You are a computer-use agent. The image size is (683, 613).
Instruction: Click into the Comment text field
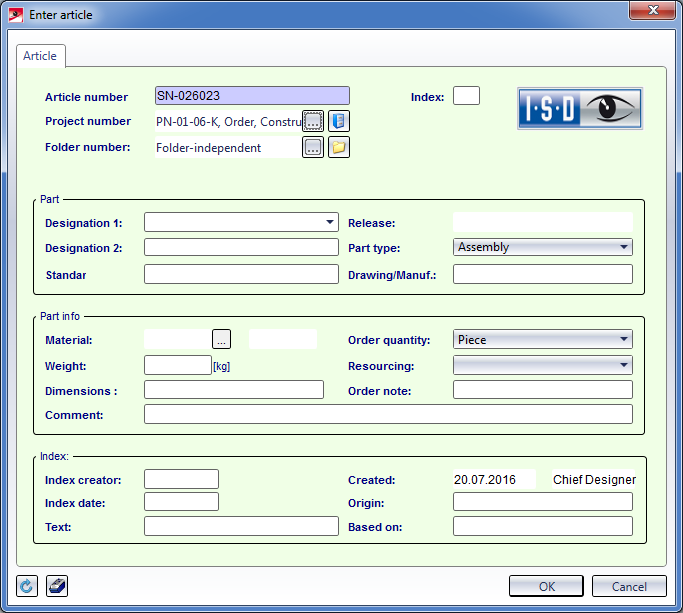(388, 414)
